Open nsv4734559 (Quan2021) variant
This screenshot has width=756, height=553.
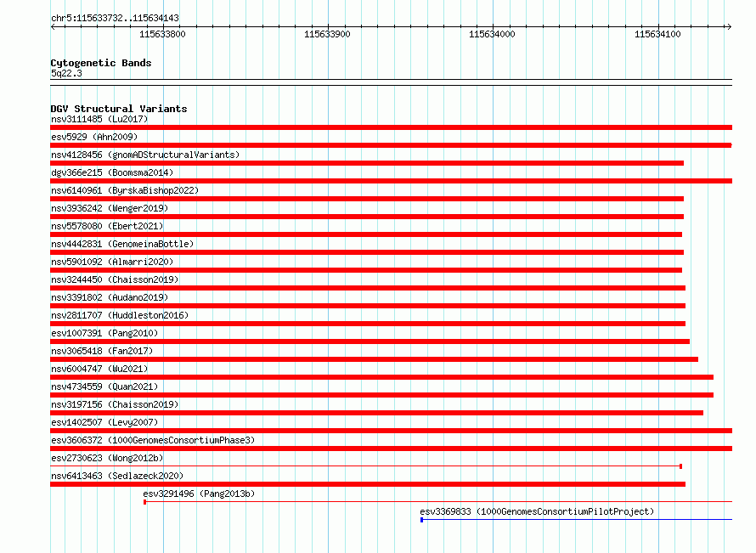104,387
